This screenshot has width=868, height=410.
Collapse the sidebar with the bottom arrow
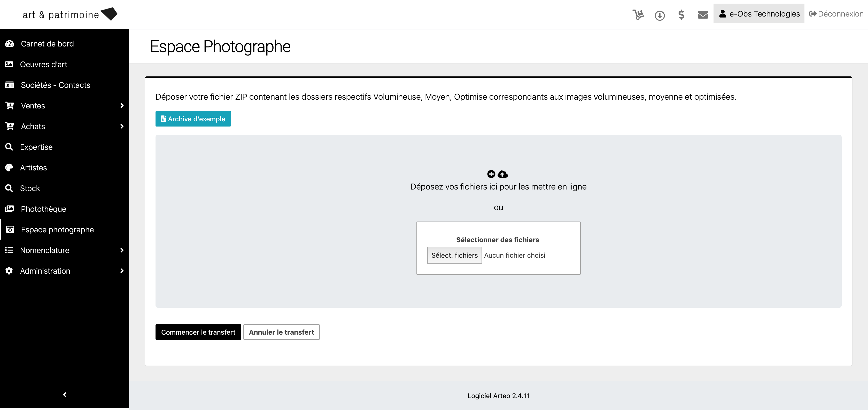tap(65, 395)
